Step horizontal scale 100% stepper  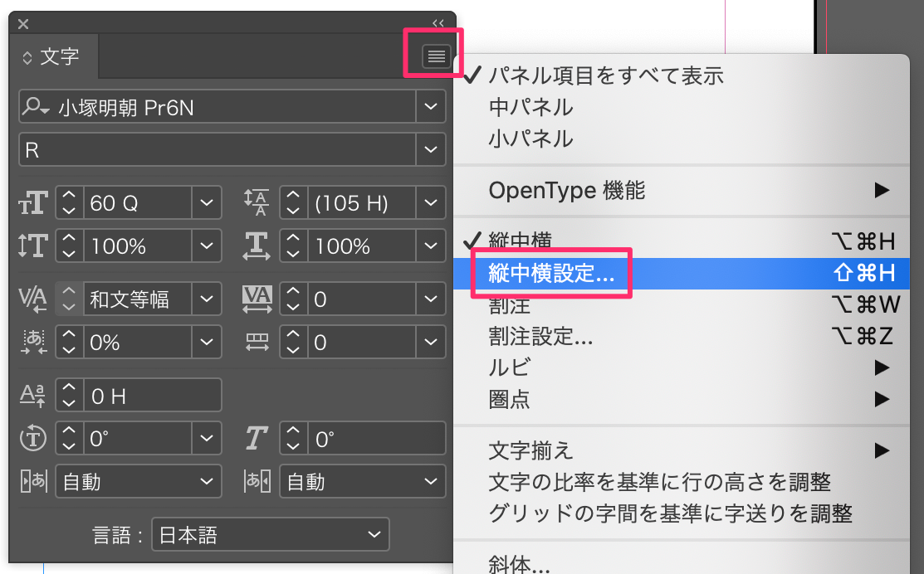(293, 246)
